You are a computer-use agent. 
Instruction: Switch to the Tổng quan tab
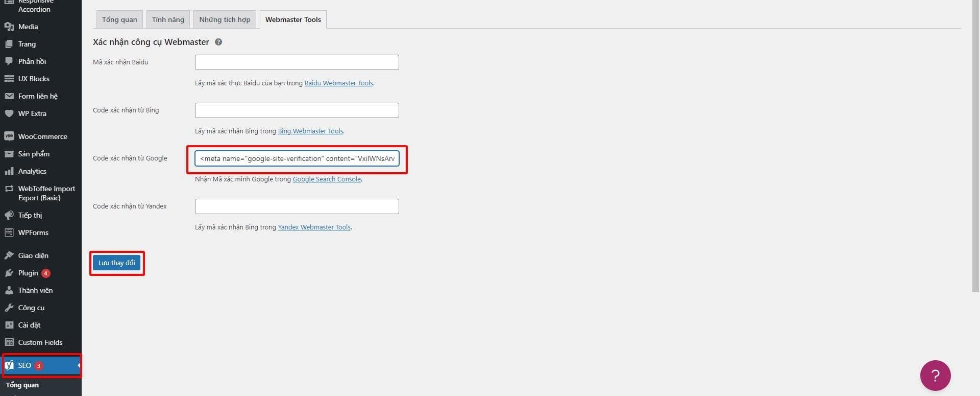(119, 19)
